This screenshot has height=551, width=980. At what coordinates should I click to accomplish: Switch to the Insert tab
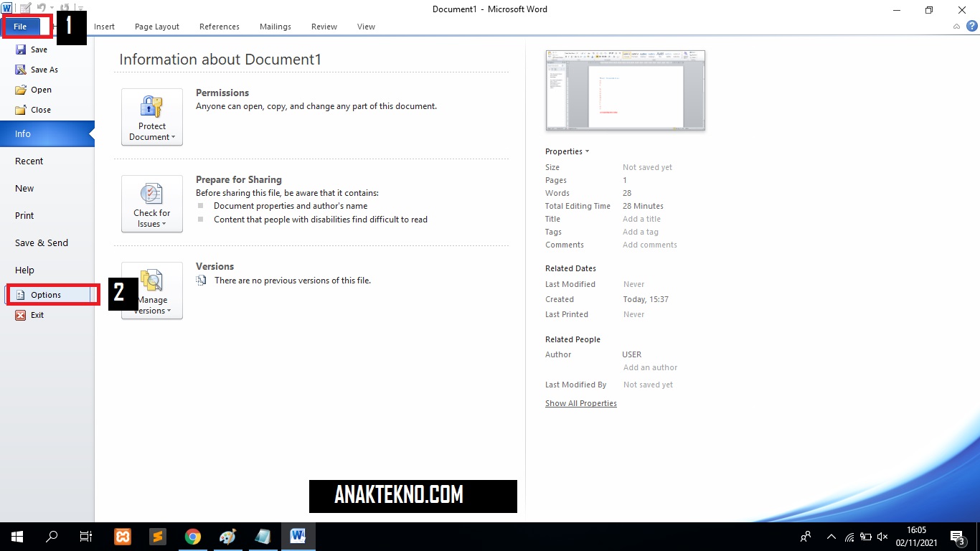(104, 27)
